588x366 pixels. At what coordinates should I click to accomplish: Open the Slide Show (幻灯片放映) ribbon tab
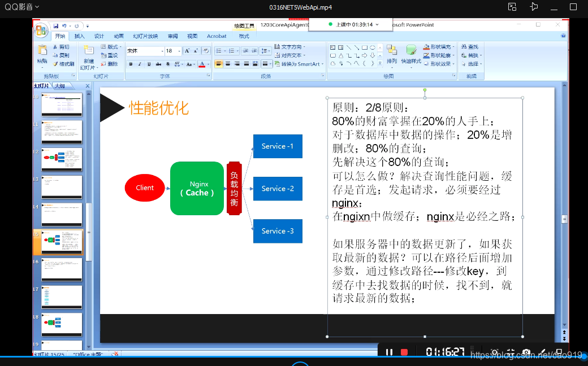click(x=145, y=36)
